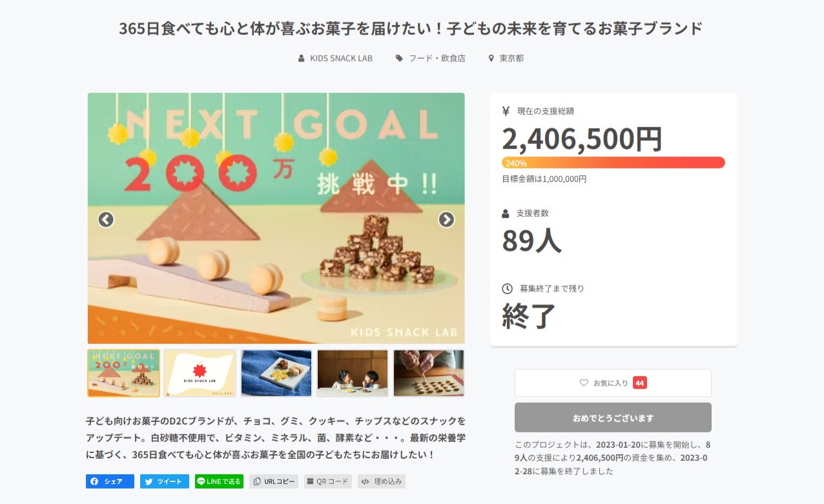The height and width of the screenshot is (504, 824).
Task: Select the NEXT GOAL thumbnail
Action: (x=123, y=373)
